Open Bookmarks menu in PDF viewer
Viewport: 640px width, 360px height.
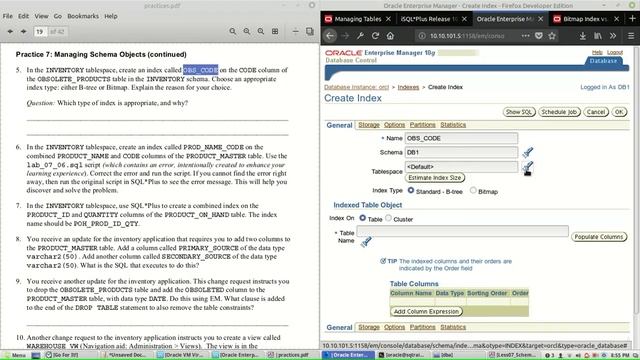(x=83, y=16)
